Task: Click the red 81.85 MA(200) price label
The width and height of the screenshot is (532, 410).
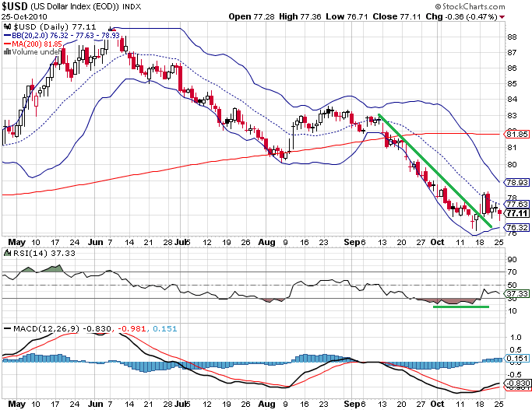Action: click(x=517, y=135)
